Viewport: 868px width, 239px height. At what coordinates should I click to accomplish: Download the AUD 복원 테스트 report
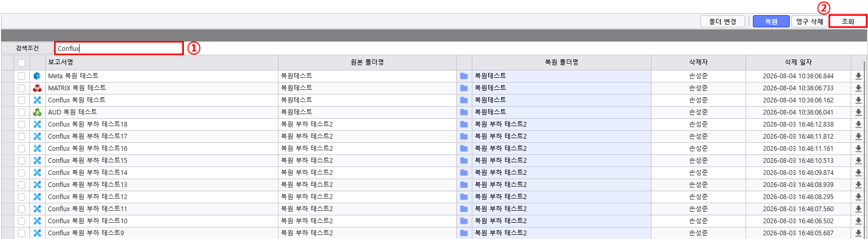(859, 112)
